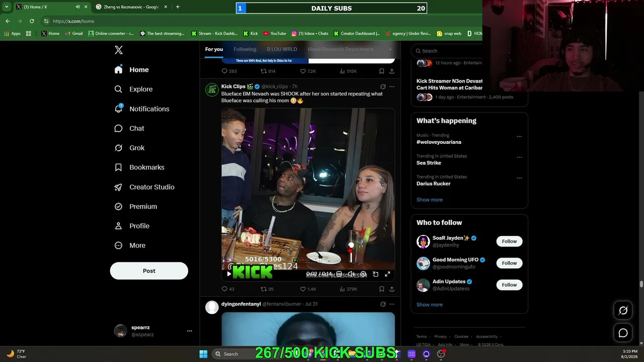Screen dimensions: 644x362
Task: Open the Windows Start menu
Action: [203, 354]
